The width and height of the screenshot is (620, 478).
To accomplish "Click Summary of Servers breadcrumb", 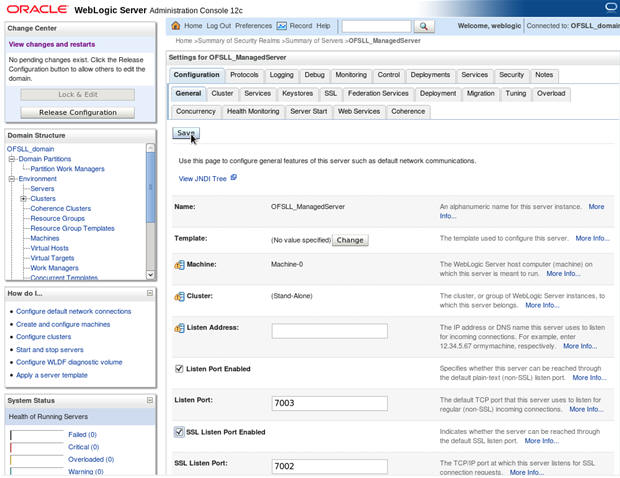I will [314, 41].
